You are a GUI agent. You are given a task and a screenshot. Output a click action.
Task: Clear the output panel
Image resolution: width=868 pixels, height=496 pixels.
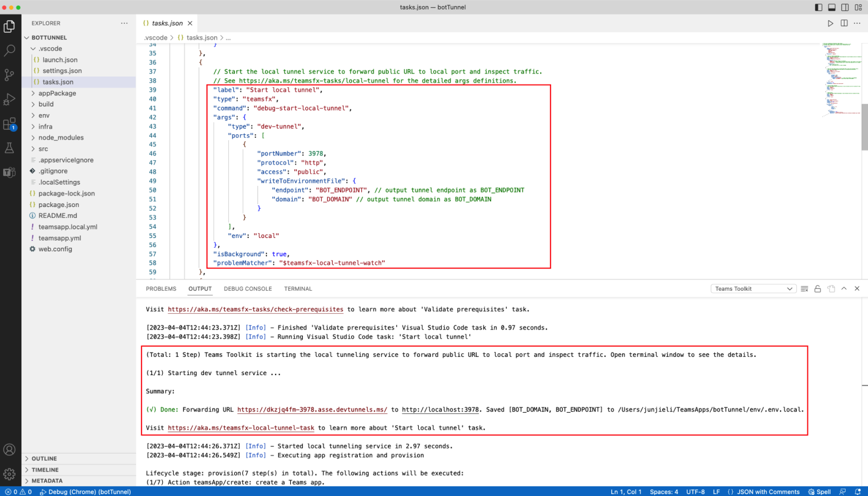coord(804,289)
